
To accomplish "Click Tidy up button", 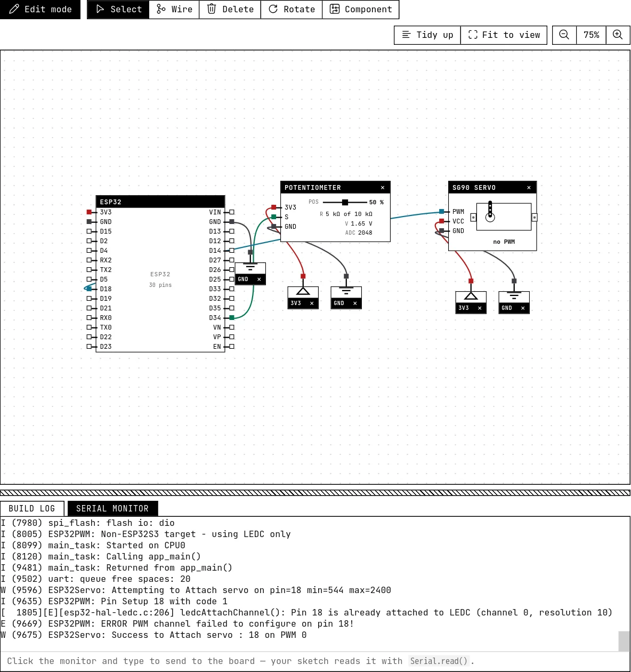I will point(427,35).
